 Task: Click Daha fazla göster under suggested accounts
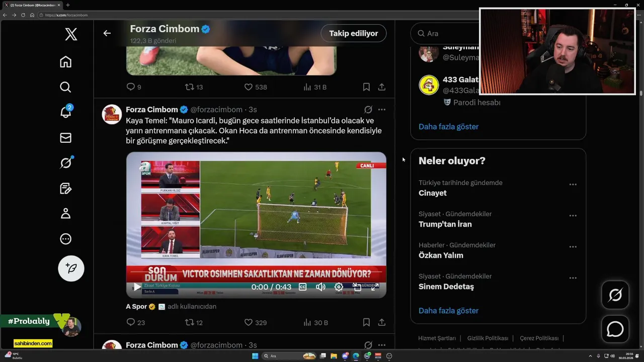448,127
